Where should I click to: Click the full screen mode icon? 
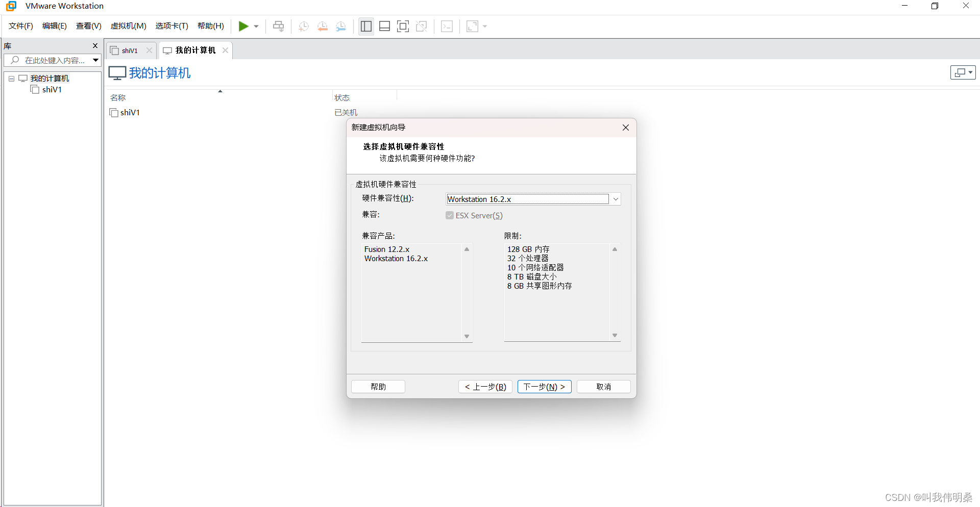pos(403,26)
